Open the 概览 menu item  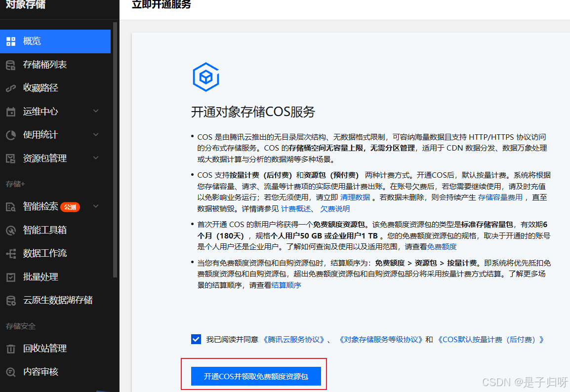[55, 41]
